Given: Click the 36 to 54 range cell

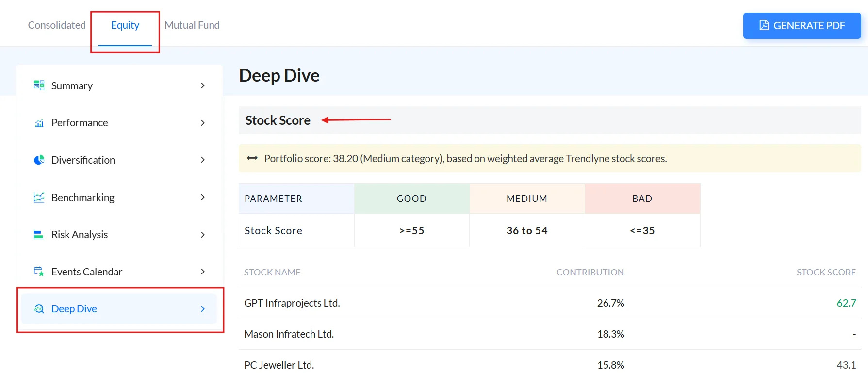Looking at the screenshot, I should [x=527, y=230].
